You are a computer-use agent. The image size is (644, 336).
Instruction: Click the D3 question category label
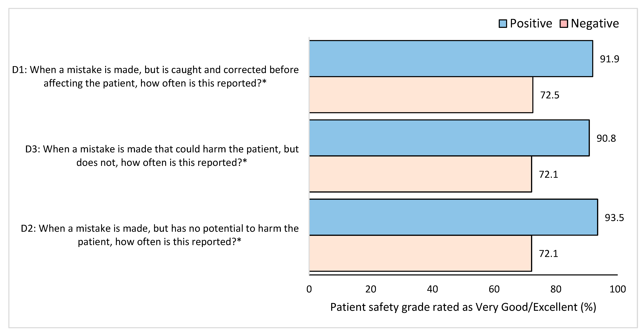pyautogui.click(x=162, y=156)
